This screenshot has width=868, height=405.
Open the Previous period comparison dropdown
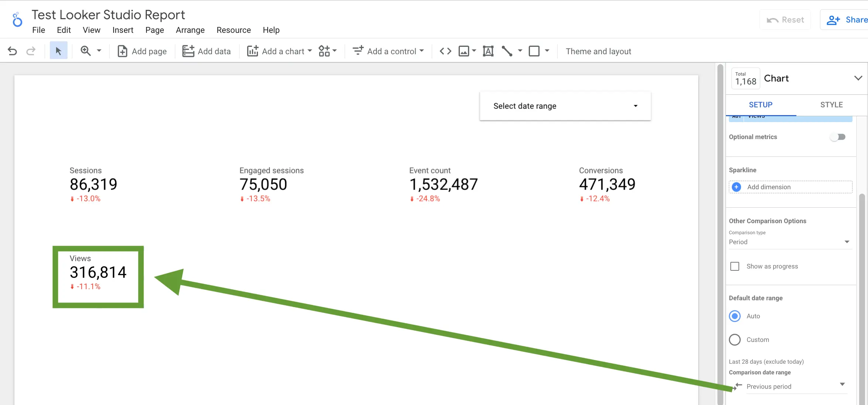[796, 386]
